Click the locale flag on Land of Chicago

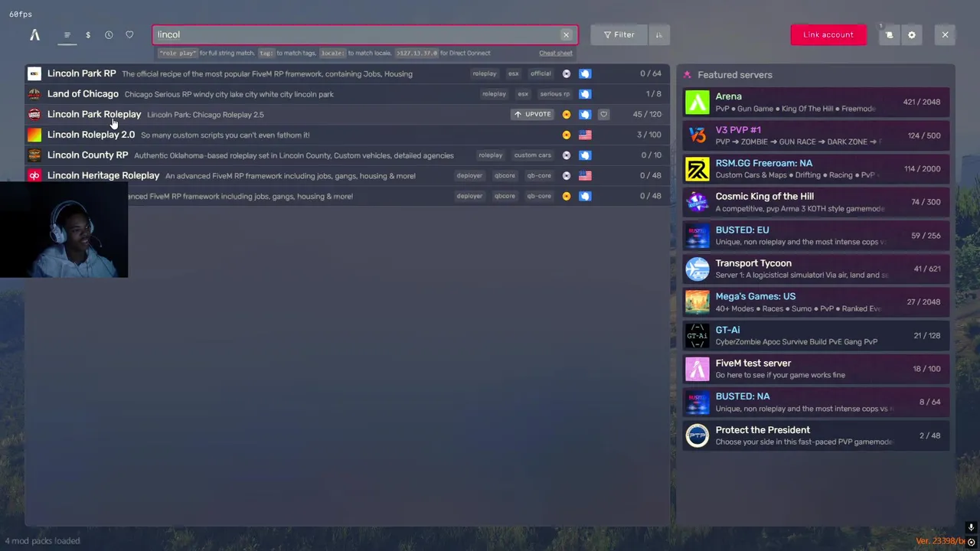pyautogui.click(x=585, y=94)
